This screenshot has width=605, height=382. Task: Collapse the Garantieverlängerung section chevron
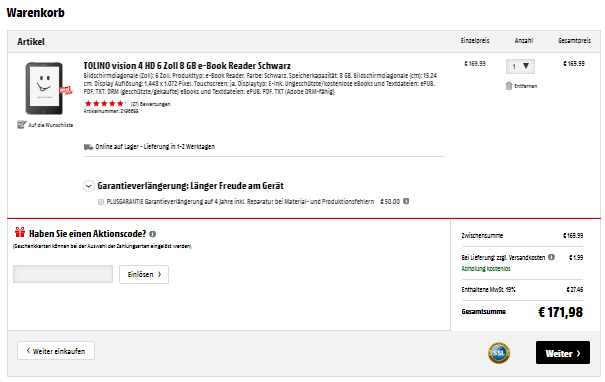pyautogui.click(x=89, y=186)
